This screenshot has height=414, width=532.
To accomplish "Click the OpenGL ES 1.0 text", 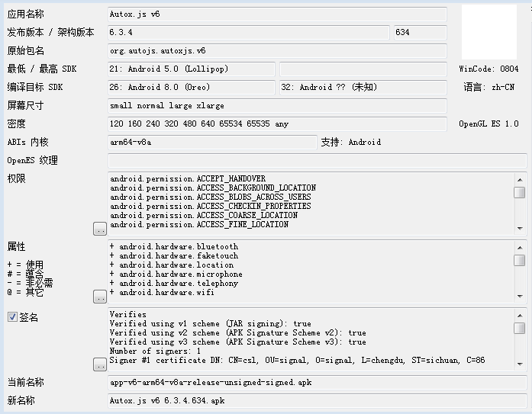I will pyautogui.click(x=488, y=124).
